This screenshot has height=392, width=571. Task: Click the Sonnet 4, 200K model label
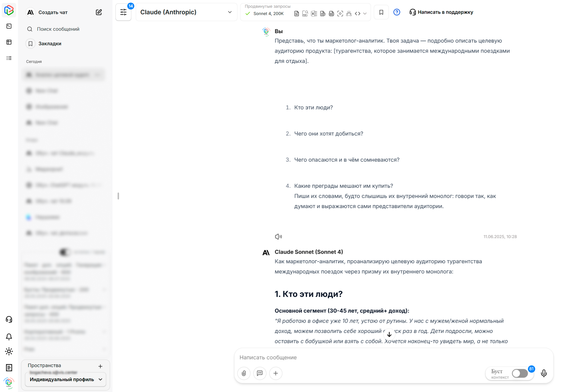point(268,14)
